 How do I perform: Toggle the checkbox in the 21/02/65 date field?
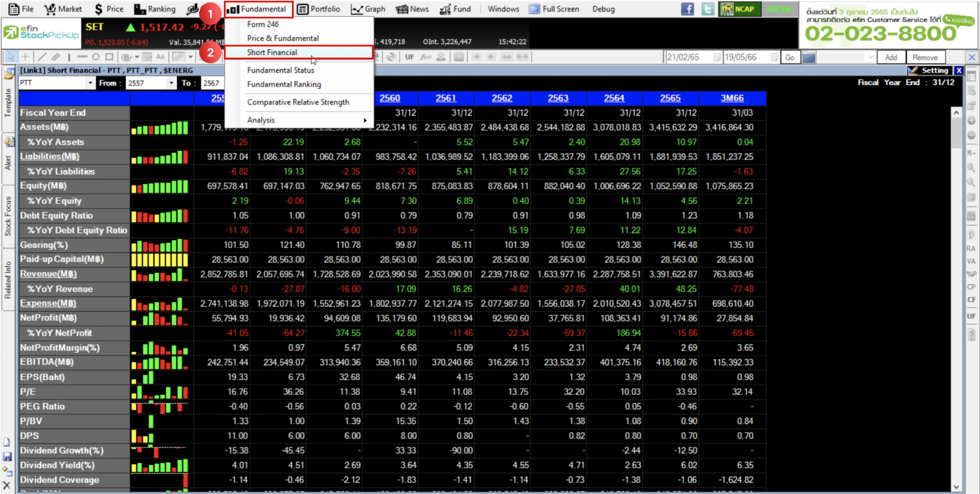pyautogui.click(x=717, y=57)
